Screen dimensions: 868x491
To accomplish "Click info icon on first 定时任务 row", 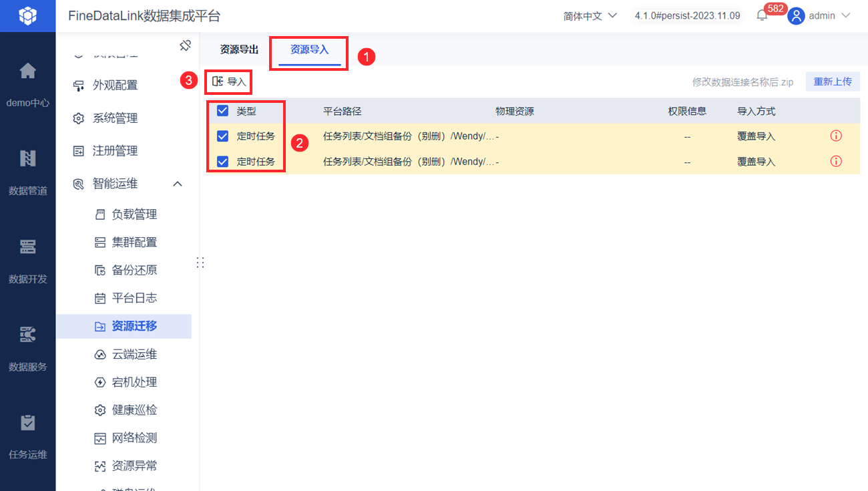I will tap(836, 136).
